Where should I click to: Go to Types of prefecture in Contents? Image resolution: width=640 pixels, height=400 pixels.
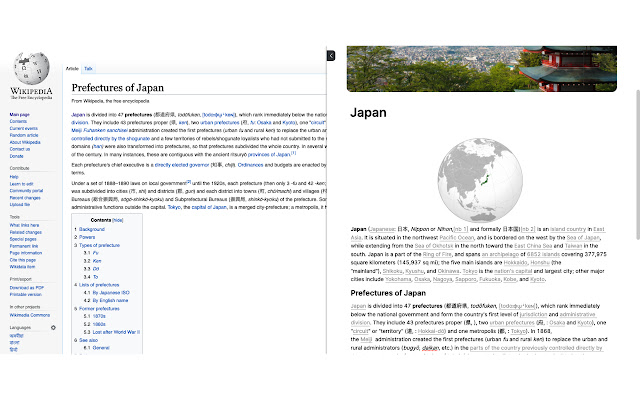99,245
